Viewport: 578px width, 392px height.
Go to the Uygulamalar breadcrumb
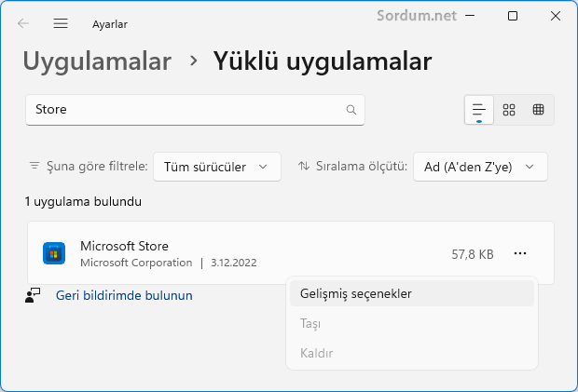coord(97,61)
